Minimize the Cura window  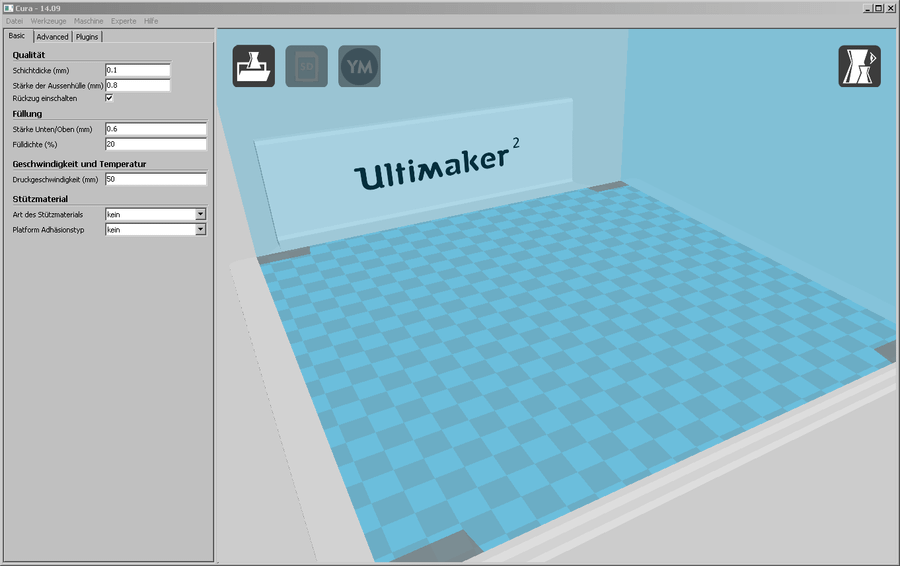[x=868, y=8]
